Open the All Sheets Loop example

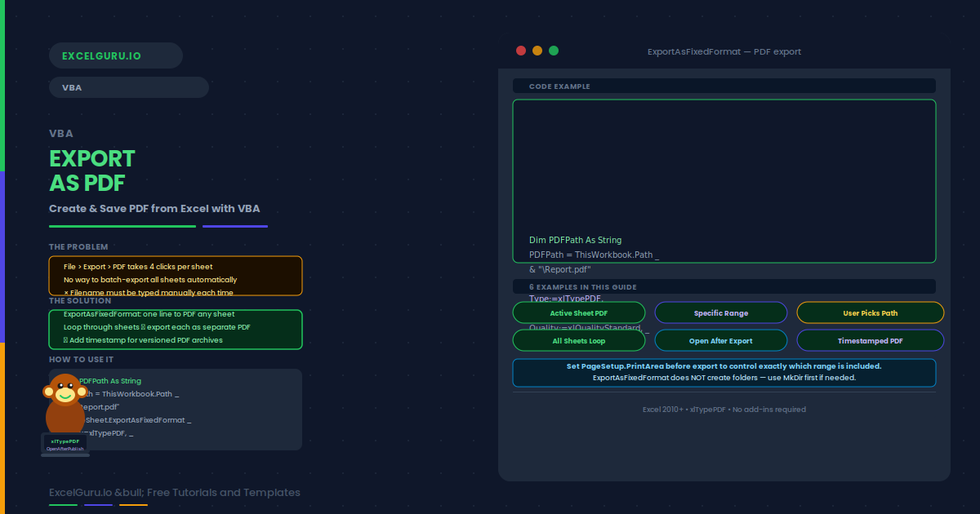(579, 341)
